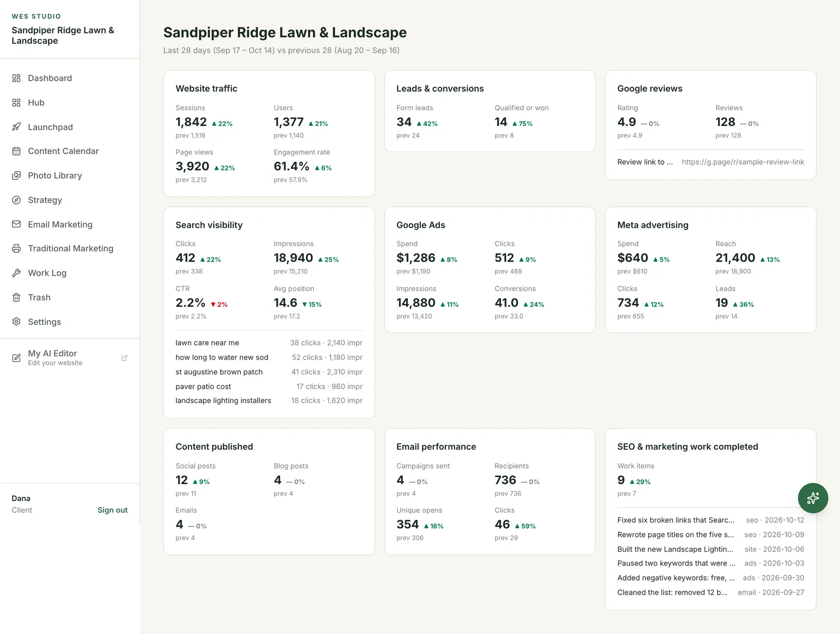Click the Settings gear icon

click(x=16, y=322)
